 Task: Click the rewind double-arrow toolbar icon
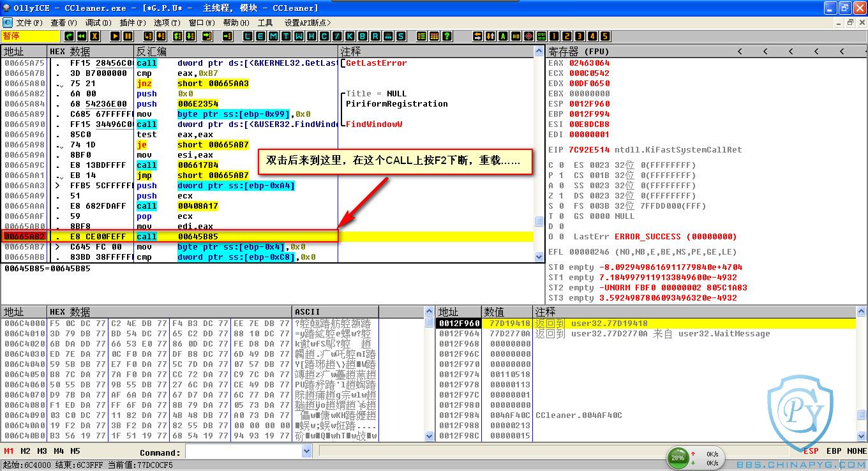coord(82,36)
